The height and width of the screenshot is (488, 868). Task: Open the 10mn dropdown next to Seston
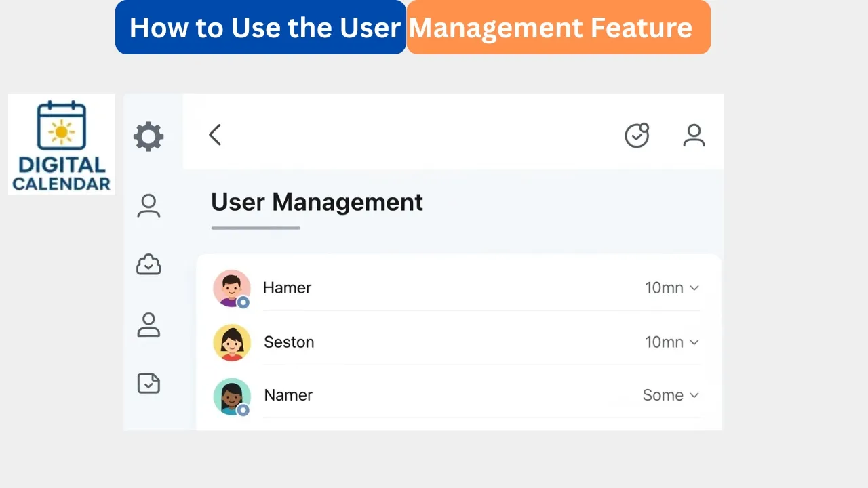click(672, 342)
